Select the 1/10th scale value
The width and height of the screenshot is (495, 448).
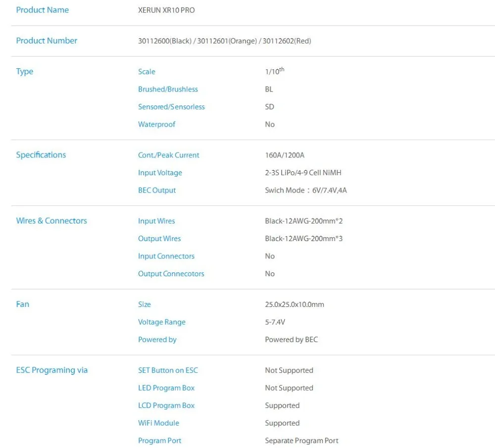pos(275,71)
